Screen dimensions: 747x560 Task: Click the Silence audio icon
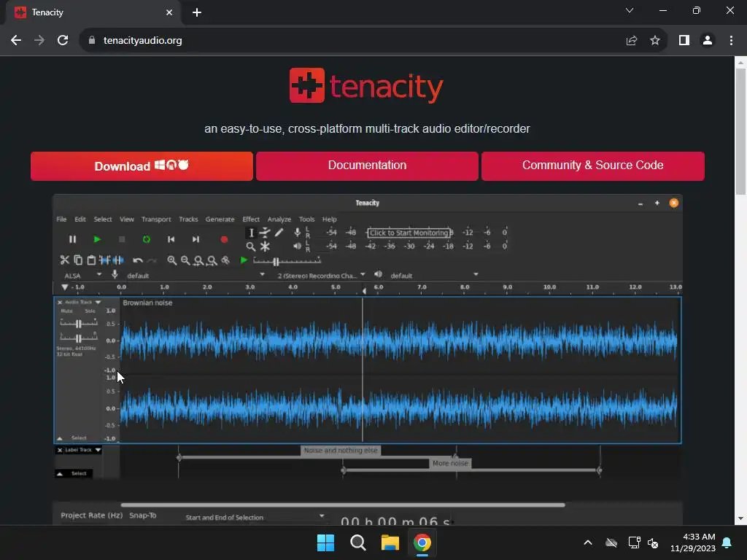(118, 260)
